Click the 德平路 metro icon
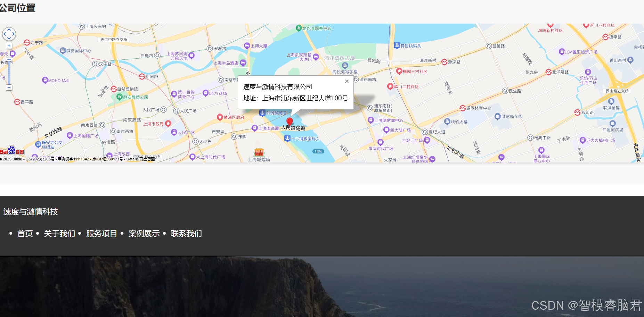The height and width of the screenshot is (317, 644). pos(605,37)
